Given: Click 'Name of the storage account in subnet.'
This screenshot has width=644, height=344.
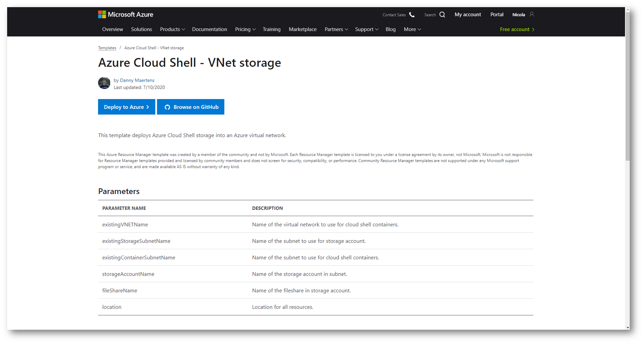Looking at the screenshot, I should tap(300, 274).
